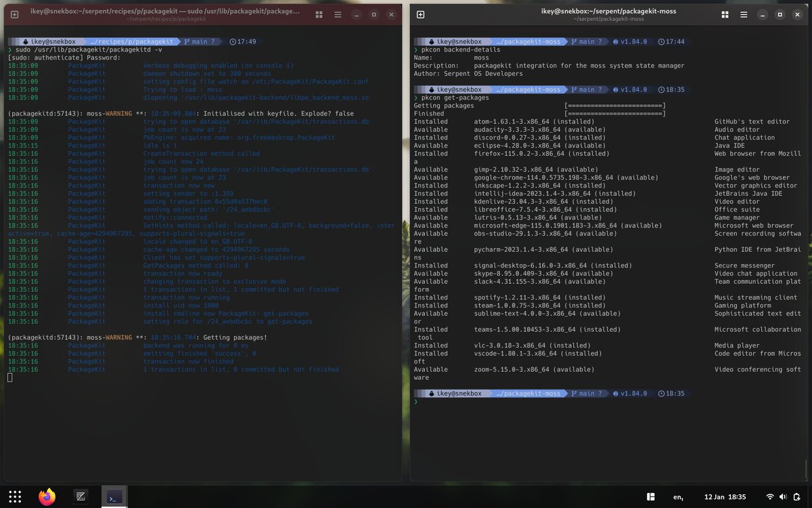Click the scrollbar in packagekit-moss terminal window
Viewport: 812px width, 508px height.
(807, 467)
